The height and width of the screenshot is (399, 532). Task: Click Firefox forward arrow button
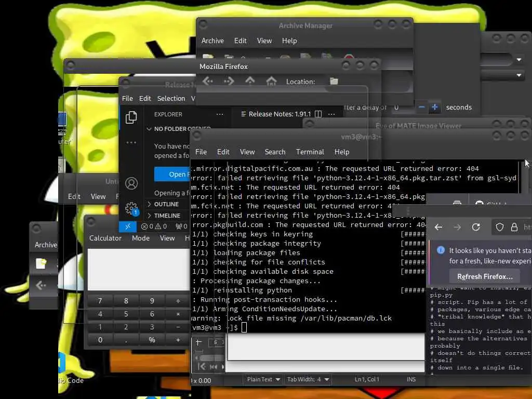pyautogui.click(x=457, y=227)
